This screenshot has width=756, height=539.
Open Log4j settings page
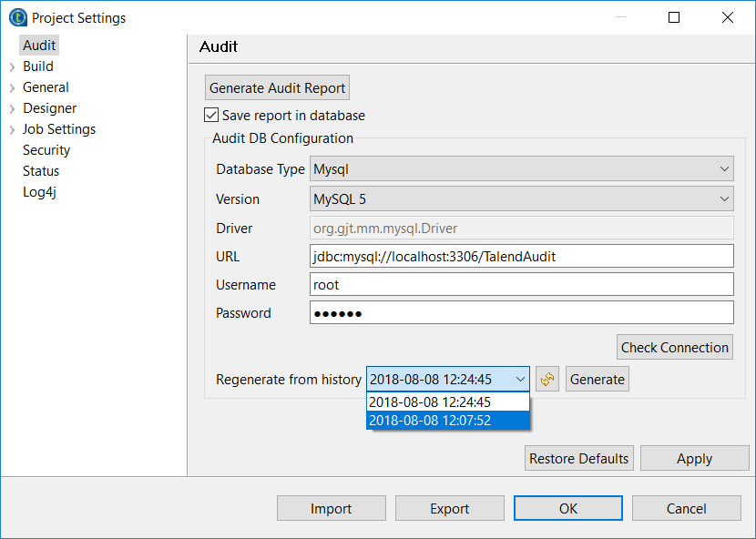[40, 192]
